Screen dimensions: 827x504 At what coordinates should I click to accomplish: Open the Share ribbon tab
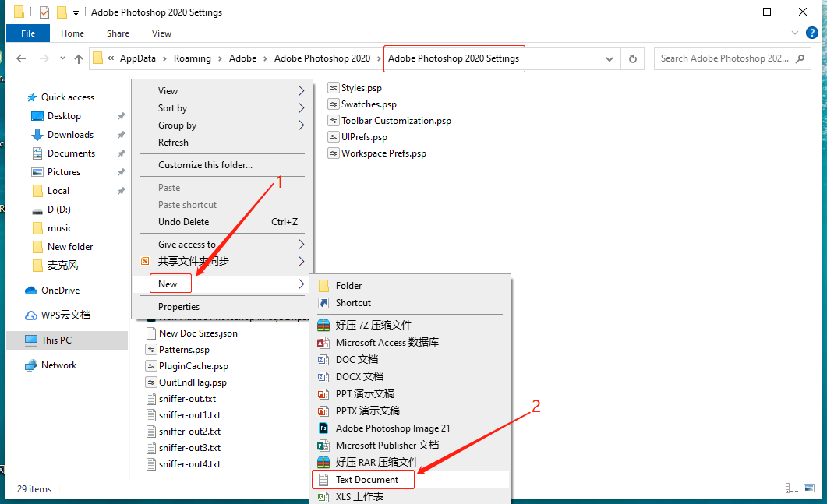[118, 33]
